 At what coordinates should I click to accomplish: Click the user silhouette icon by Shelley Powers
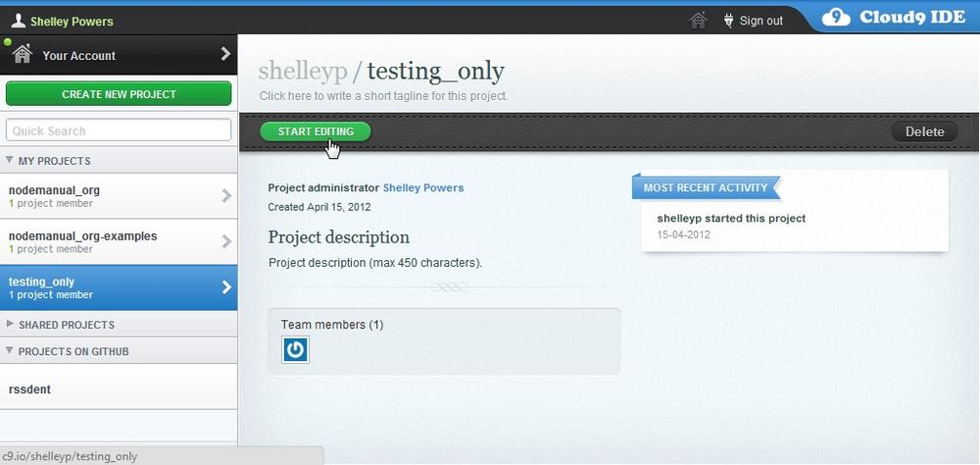coord(19,22)
